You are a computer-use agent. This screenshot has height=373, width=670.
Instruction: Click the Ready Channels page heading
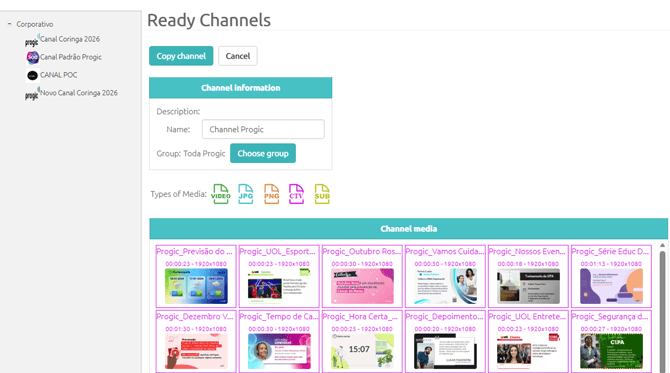point(209,21)
